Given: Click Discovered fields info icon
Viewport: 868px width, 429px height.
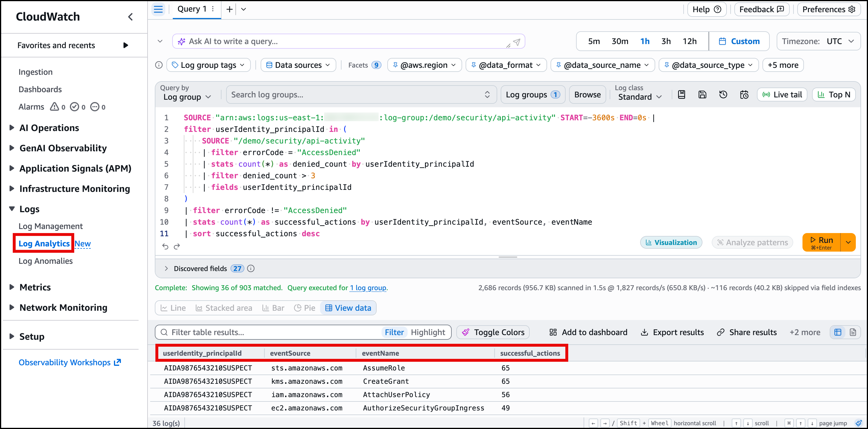Looking at the screenshot, I should pos(251,269).
